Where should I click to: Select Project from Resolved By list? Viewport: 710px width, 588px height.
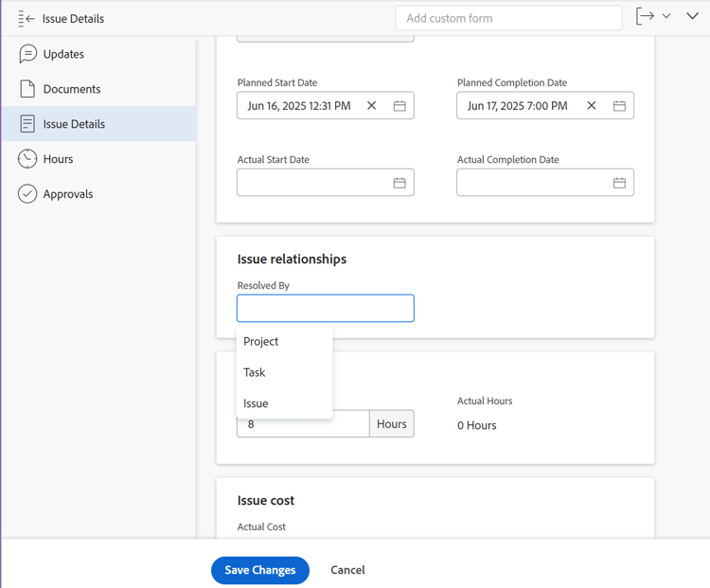click(x=261, y=341)
